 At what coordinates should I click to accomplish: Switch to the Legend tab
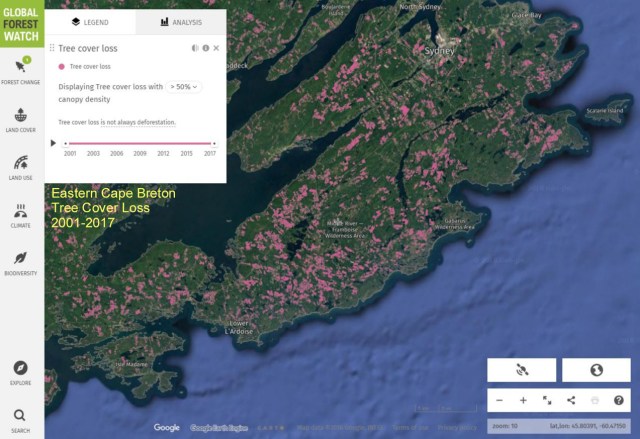pos(90,22)
